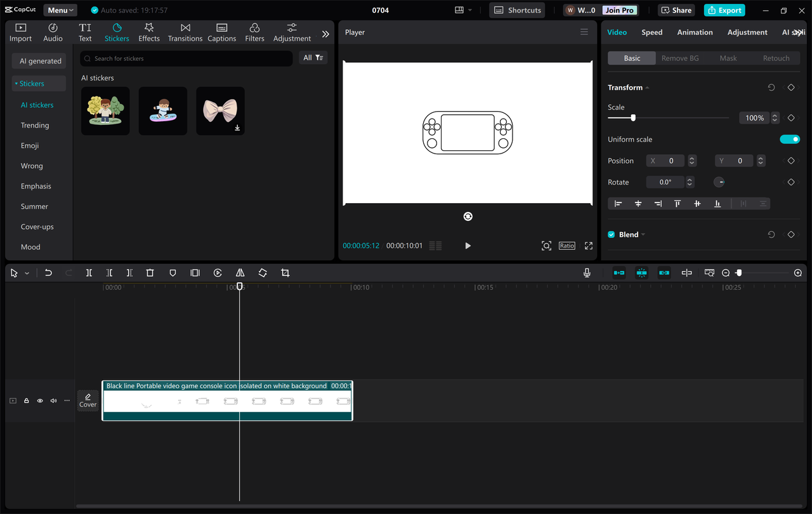
Task: Uncheck the Blend checkbox
Action: click(612, 234)
